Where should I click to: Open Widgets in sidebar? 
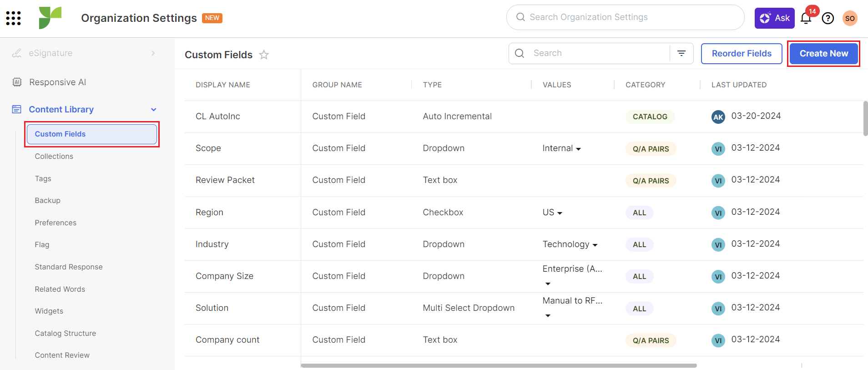point(49,311)
